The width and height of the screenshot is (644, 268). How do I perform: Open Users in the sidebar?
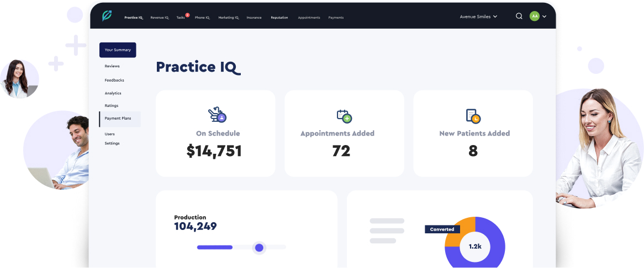[x=110, y=134]
